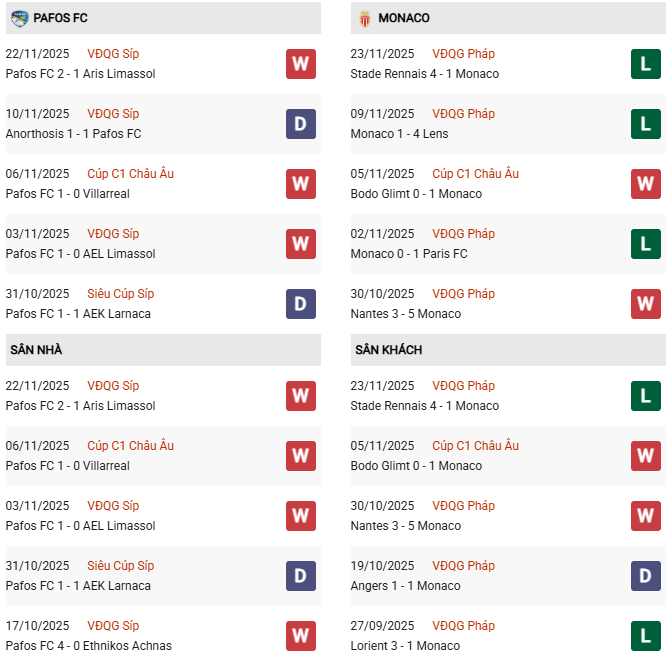The height and width of the screenshot is (660, 666).
Task: Open VĐQG Pháp link dated 27/09/2025
Action: (463, 626)
